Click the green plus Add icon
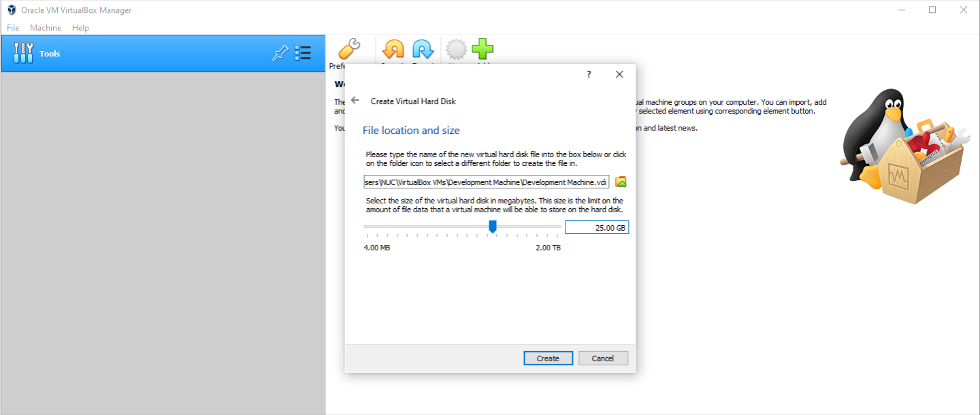Screen dimensions: 980x415 483,50
